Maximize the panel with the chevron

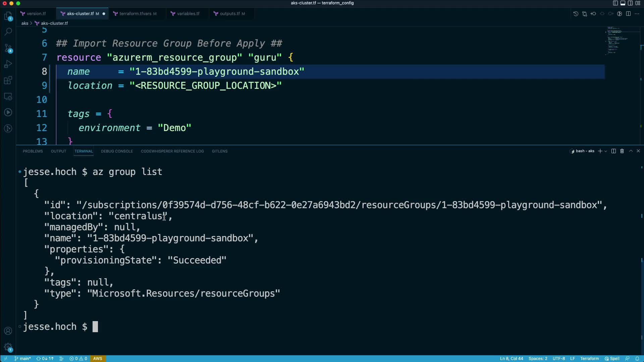[x=631, y=151]
